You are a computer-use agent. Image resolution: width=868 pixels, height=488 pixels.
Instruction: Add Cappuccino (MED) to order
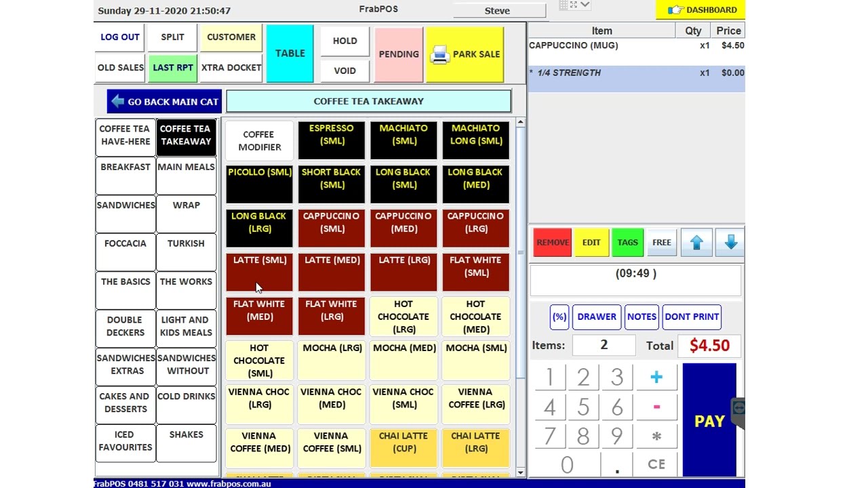pos(403,228)
